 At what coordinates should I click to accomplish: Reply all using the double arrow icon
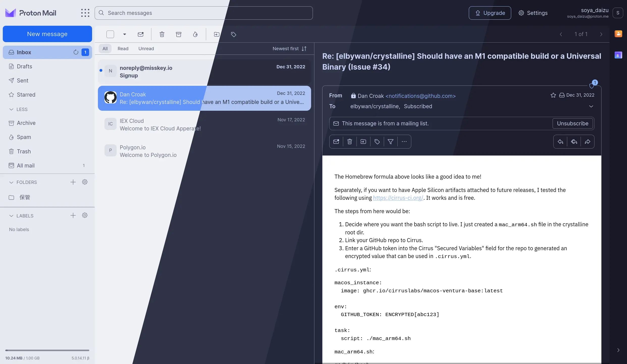[574, 142]
